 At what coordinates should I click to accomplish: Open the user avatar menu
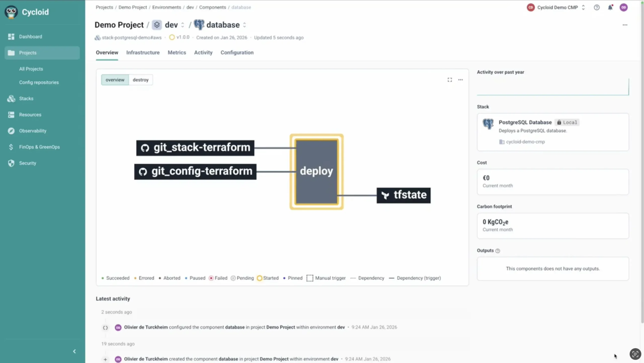click(624, 7)
